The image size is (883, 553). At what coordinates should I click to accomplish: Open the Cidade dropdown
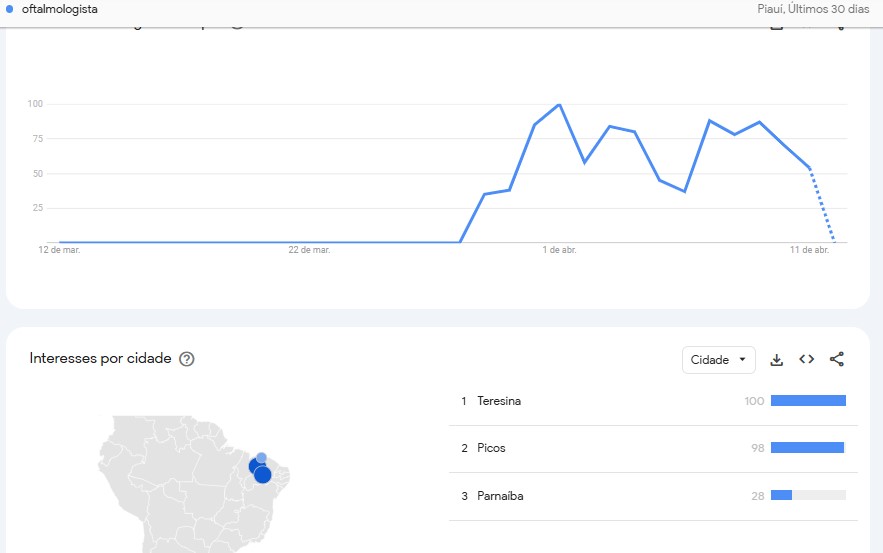pyautogui.click(x=719, y=360)
